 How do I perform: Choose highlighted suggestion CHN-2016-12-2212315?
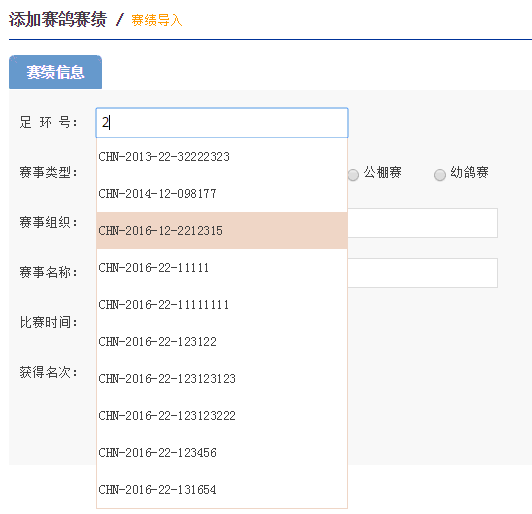click(x=222, y=231)
